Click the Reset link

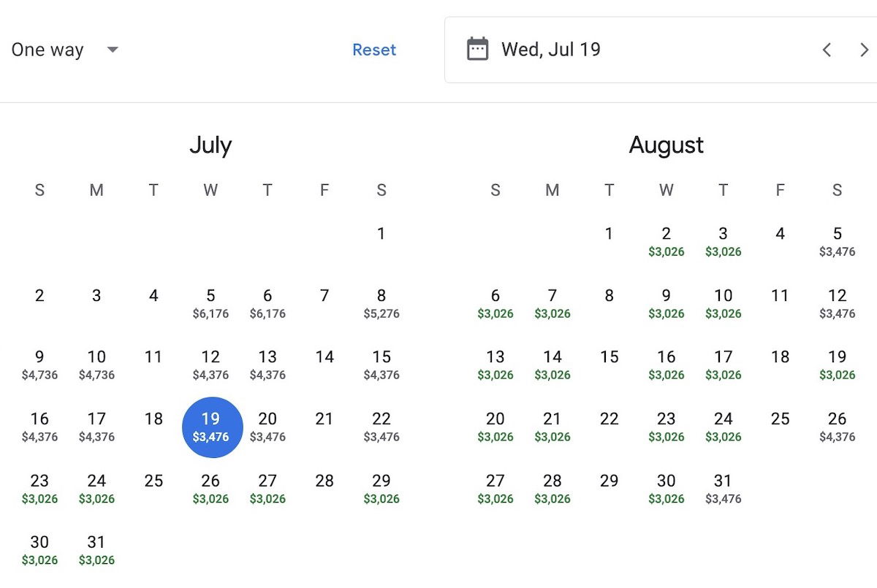pyautogui.click(x=374, y=50)
